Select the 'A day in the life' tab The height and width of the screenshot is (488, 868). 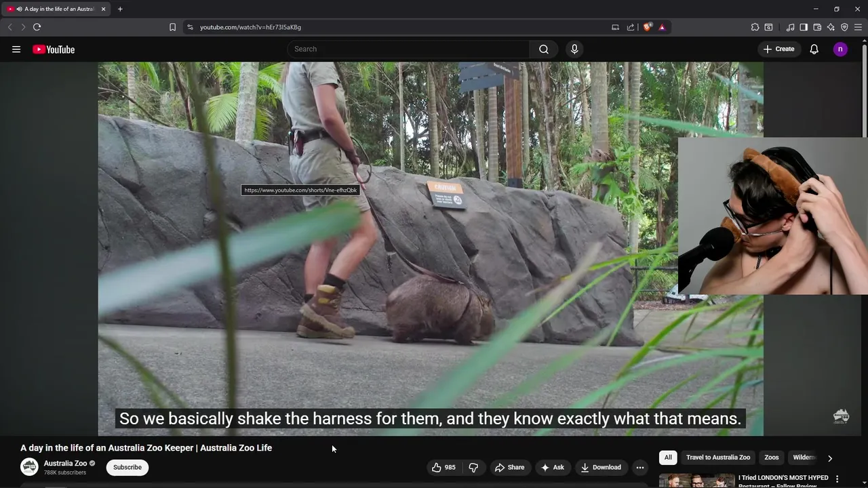tap(57, 9)
